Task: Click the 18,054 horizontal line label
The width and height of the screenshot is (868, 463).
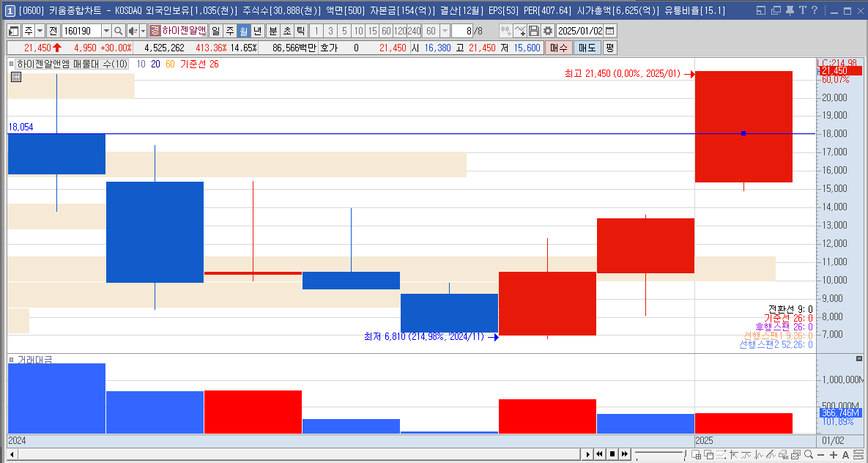Action: click(21, 127)
